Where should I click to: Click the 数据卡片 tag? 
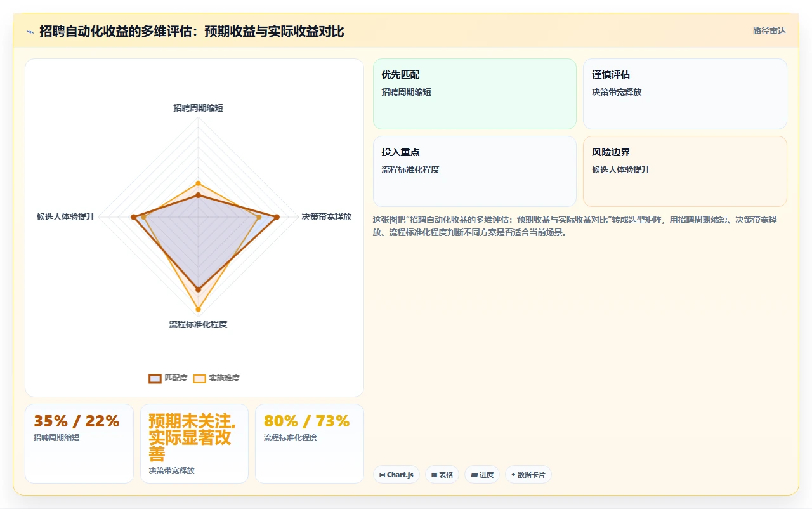(x=528, y=475)
